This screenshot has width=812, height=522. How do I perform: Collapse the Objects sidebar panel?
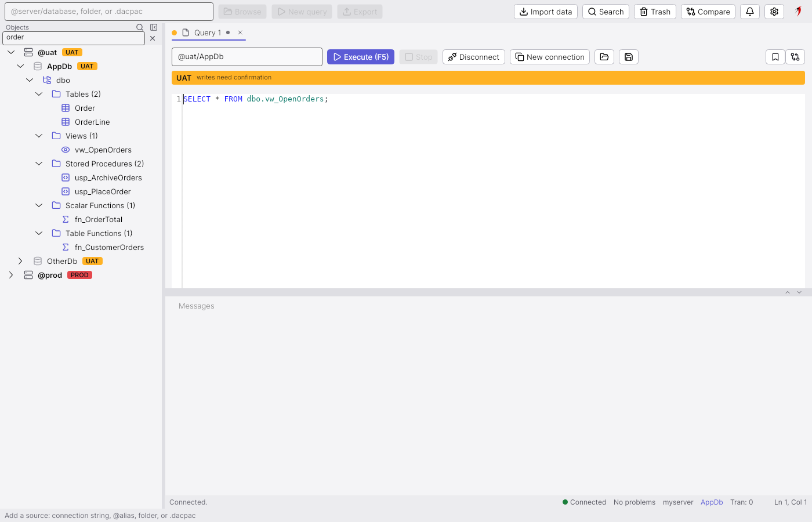154,27
